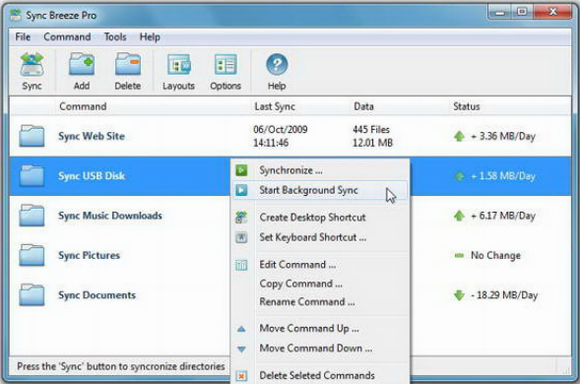This screenshot has width=580, height=384.
Task: Select the Sync USB Disk command name
Action: (91, 176)
